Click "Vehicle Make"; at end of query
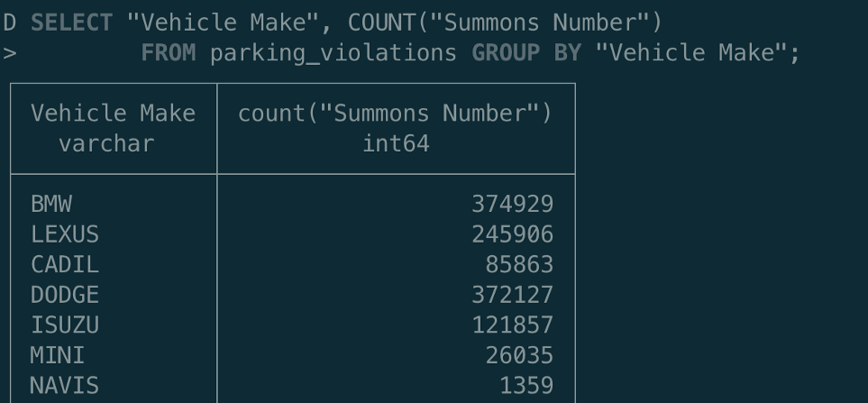This screenshot has width=868, height=403. (698, 53)
